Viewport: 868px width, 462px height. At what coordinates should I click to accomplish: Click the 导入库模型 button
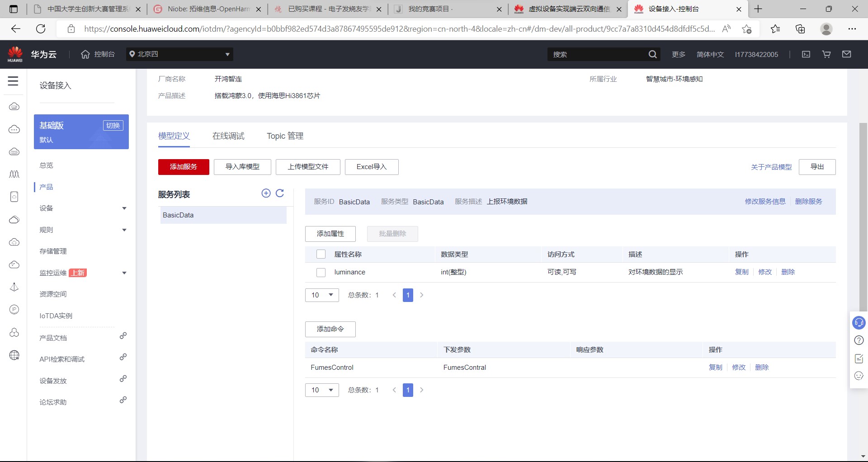(x=242, y=167)
